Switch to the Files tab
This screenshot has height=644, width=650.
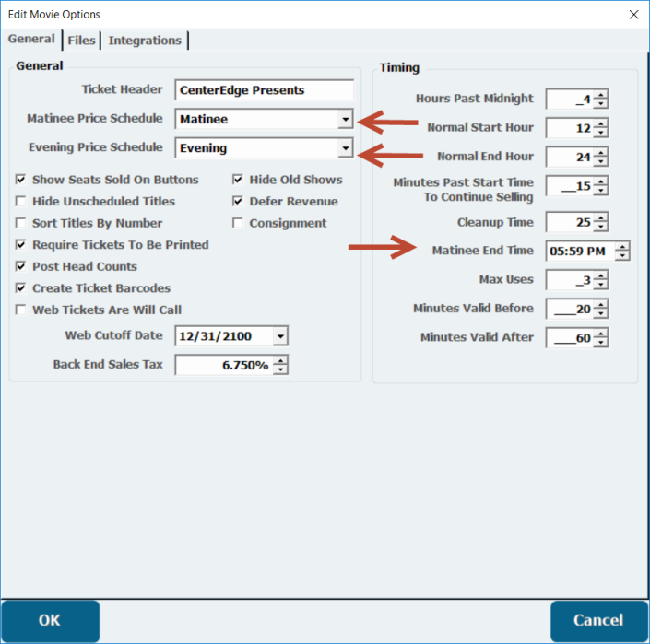[x=81, y=41]
